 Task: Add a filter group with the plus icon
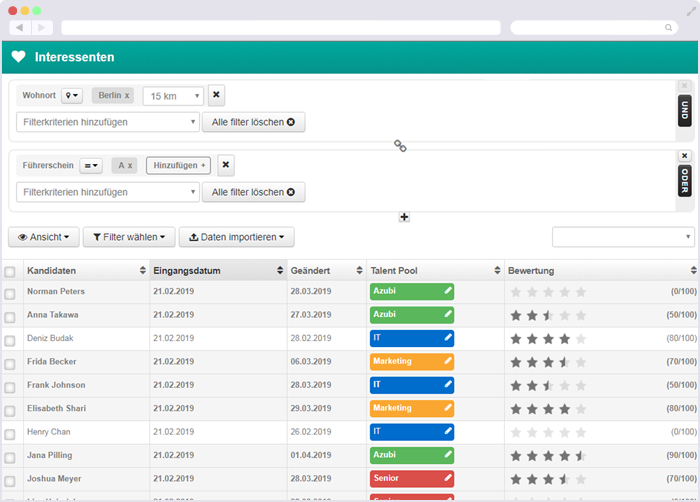[404, 217]
